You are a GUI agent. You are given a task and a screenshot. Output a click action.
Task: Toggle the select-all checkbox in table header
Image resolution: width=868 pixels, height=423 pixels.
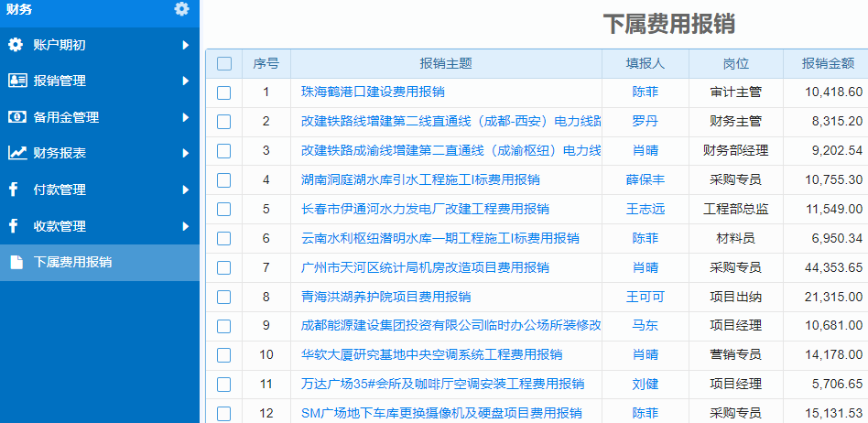click(x=224, y=63)
